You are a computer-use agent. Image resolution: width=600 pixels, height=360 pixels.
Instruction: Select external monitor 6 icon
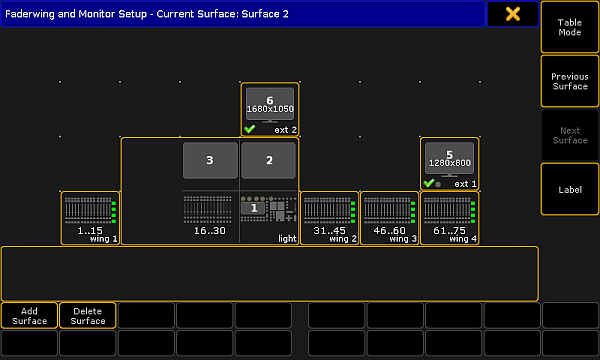(x=270, y=104)
